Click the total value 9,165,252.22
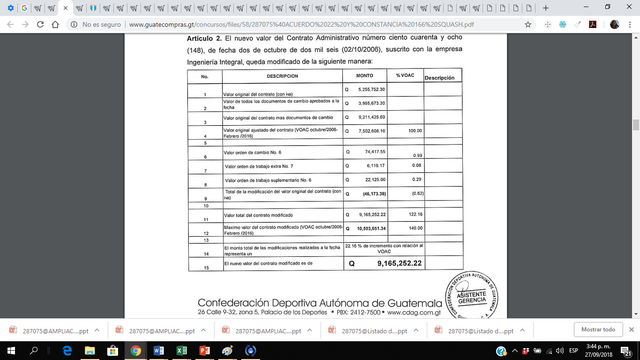This screenshot has width=640, height=360. (399, 263)
